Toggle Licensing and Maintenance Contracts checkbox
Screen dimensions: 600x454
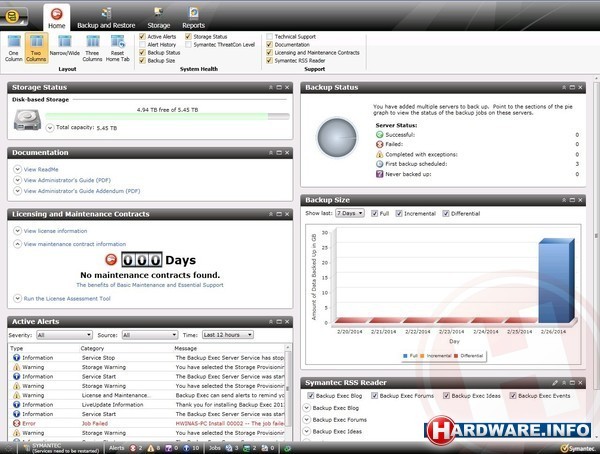pos(269,52)
